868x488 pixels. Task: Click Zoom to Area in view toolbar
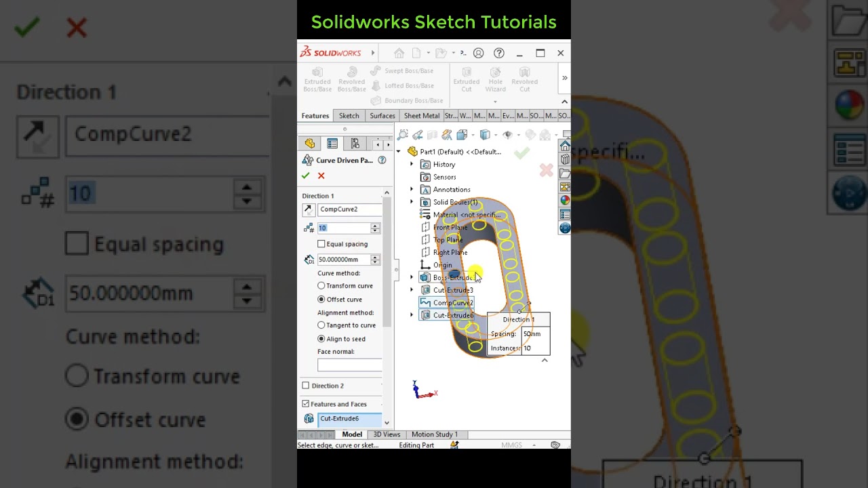417,134
